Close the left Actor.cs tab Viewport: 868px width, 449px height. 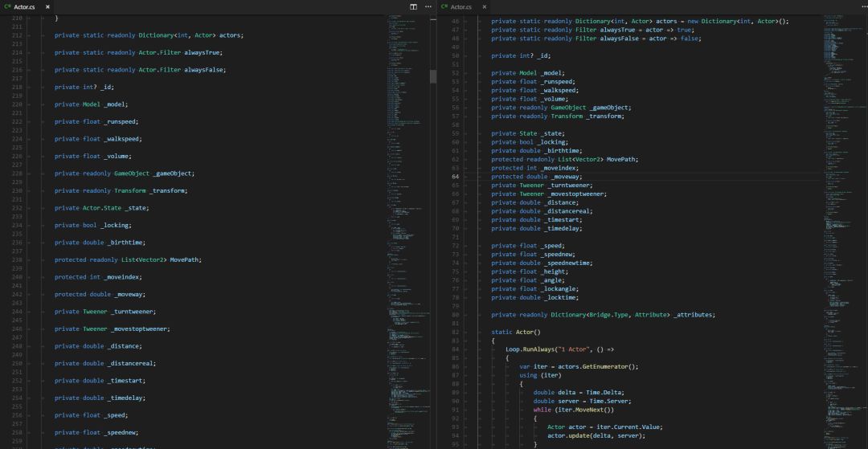click(47, 6)
